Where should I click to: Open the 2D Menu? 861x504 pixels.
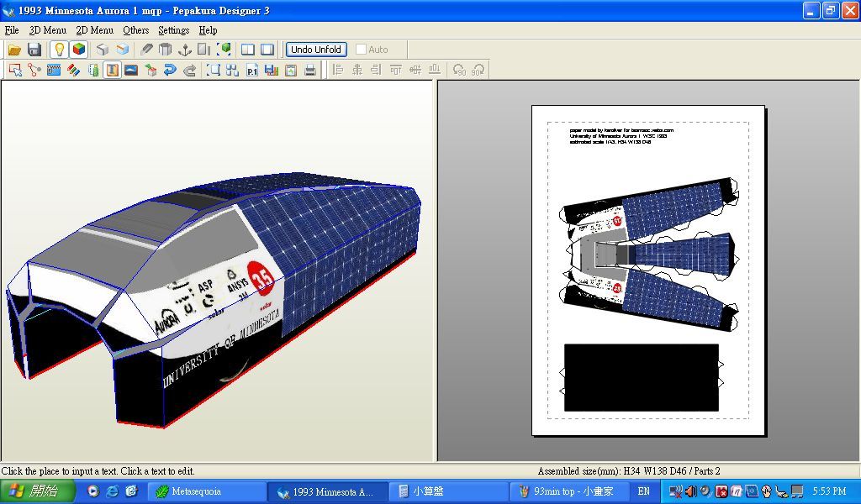tap(94, 30)
